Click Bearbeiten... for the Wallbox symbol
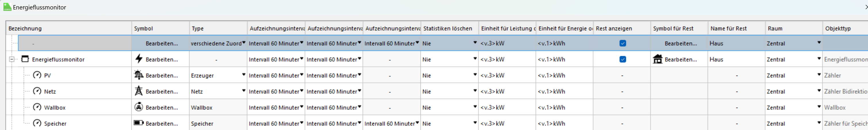This screenshot has width=868, height=130. pyautogui.click(x=162, y=107)
